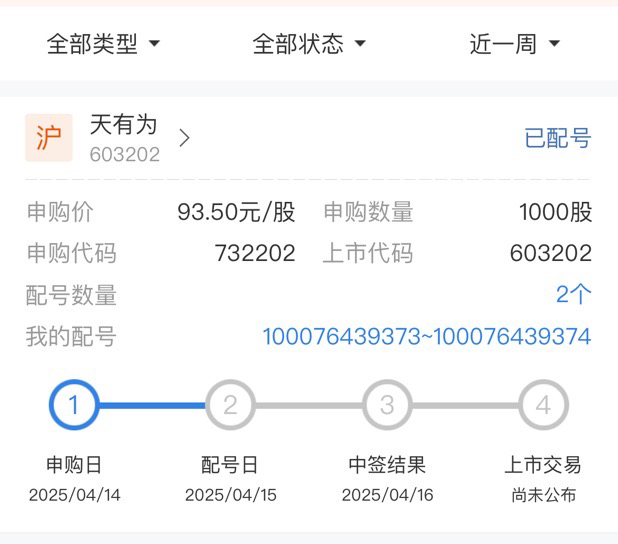Click the 上市代码 label
Screen dimensions: 618x544
coord(368,253)
